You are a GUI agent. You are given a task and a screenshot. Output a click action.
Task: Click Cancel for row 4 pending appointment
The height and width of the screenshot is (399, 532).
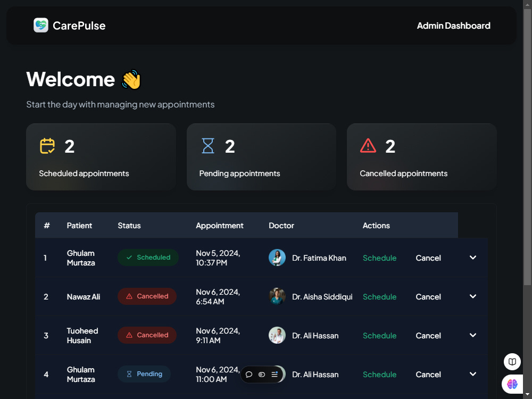[428, 375]
